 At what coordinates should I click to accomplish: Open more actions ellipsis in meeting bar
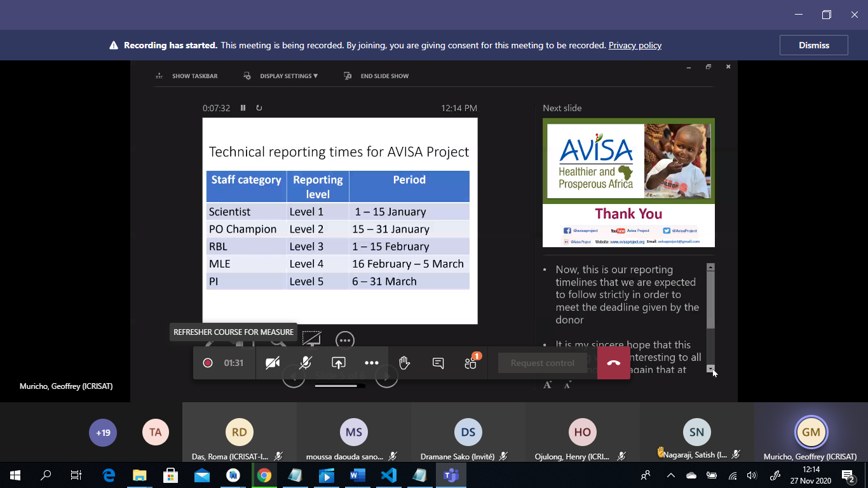point(372,363)
